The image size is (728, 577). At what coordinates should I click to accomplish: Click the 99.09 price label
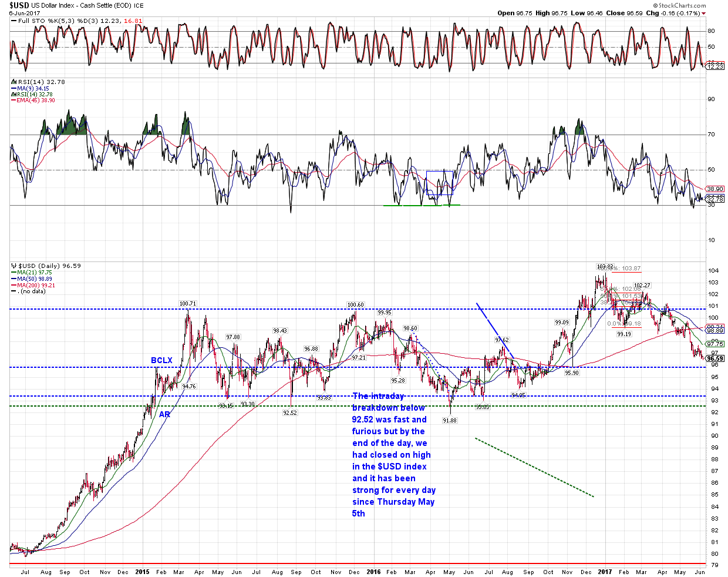(x=562, y=323)
